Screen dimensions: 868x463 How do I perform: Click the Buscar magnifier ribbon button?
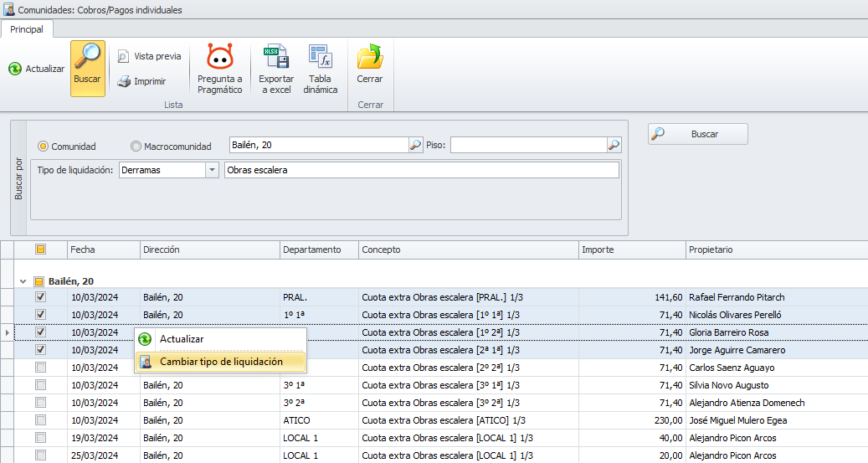[87, 68]
